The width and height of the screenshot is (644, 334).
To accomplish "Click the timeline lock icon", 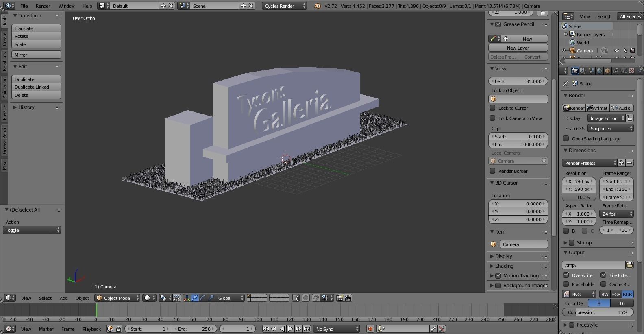I will [118, 329].
